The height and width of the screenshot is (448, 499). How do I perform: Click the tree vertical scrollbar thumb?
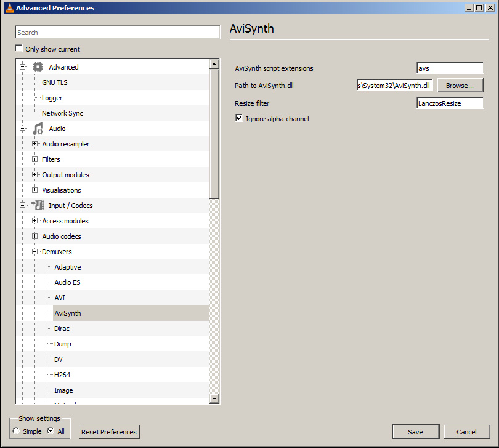click(214, 134)
